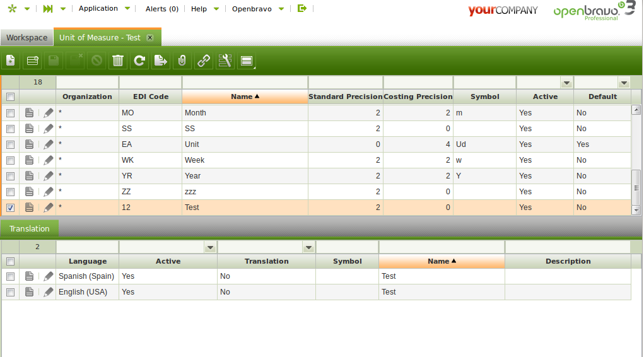Click the EDI Code filter input field

150,83
